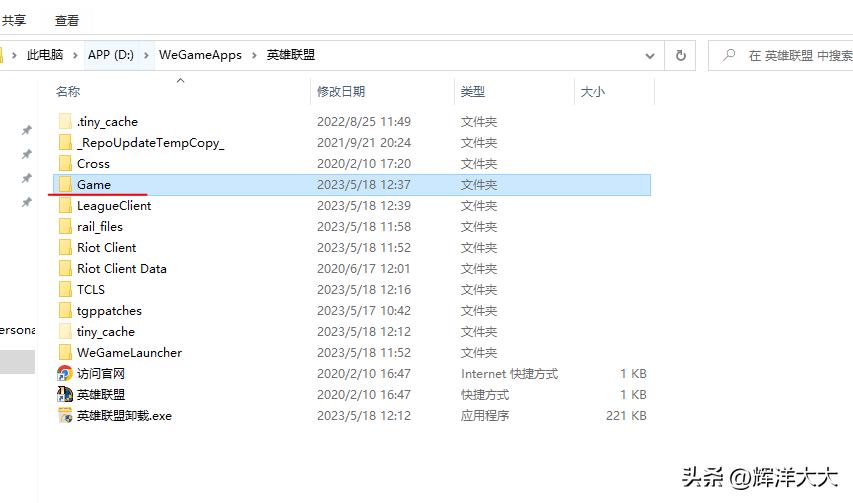Screen dimensions: 853x503
Task: Click the 英雄联盟卸载.exe application icon
Action: point(65,415)
